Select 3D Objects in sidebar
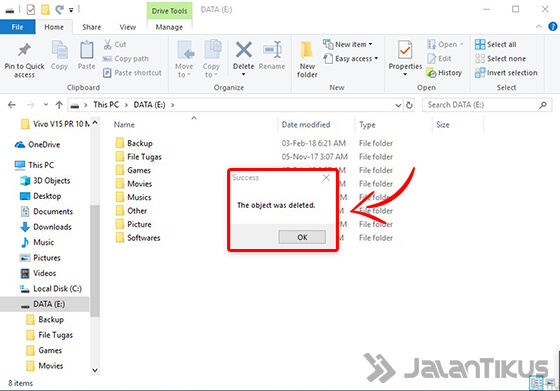 coord(45,181)
